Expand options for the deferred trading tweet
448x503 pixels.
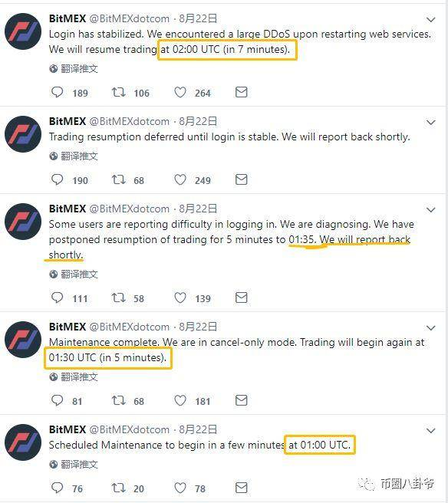[430, 123]
